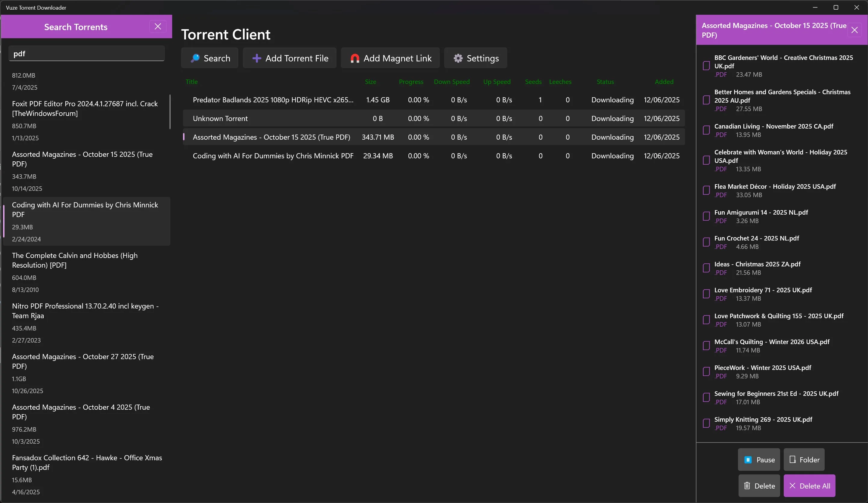Click the Pause icon in details panel
868x503 pixels.
point(748,460)
